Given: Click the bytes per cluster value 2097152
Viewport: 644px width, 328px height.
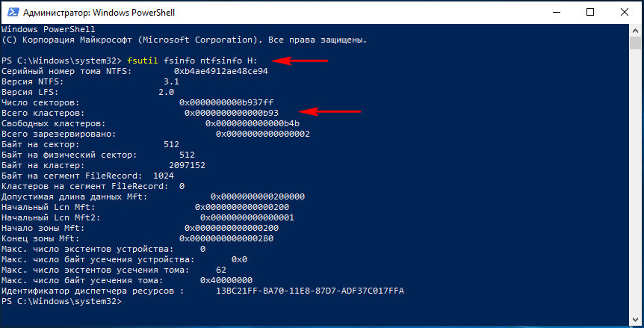Looking at the screenshot, I should pos(188,165).
